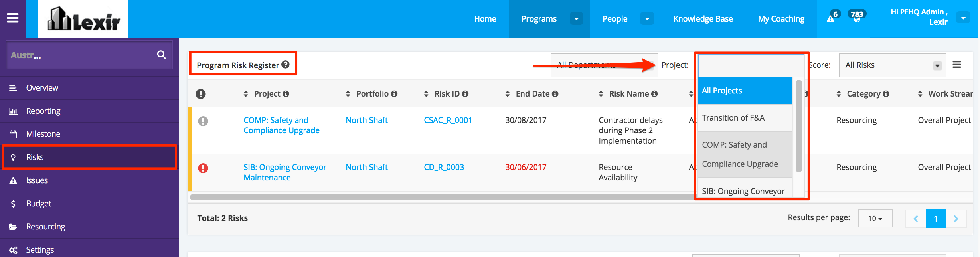This screenshot has width=980, height=257.
Task: Open North Shaft portfolio link in SIB row
Action: (367, 167)
